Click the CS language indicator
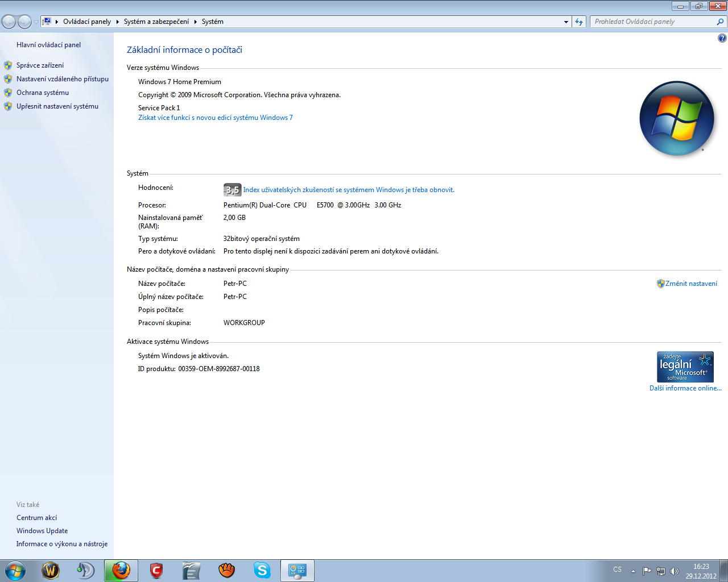The height and width of the screenshot is (582, 728). 618,569
